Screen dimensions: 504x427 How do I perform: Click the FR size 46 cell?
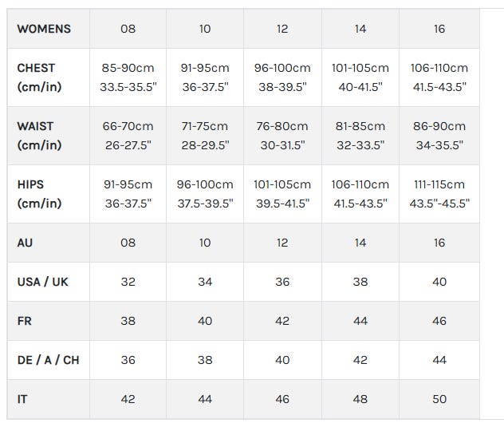pos(439,321)
